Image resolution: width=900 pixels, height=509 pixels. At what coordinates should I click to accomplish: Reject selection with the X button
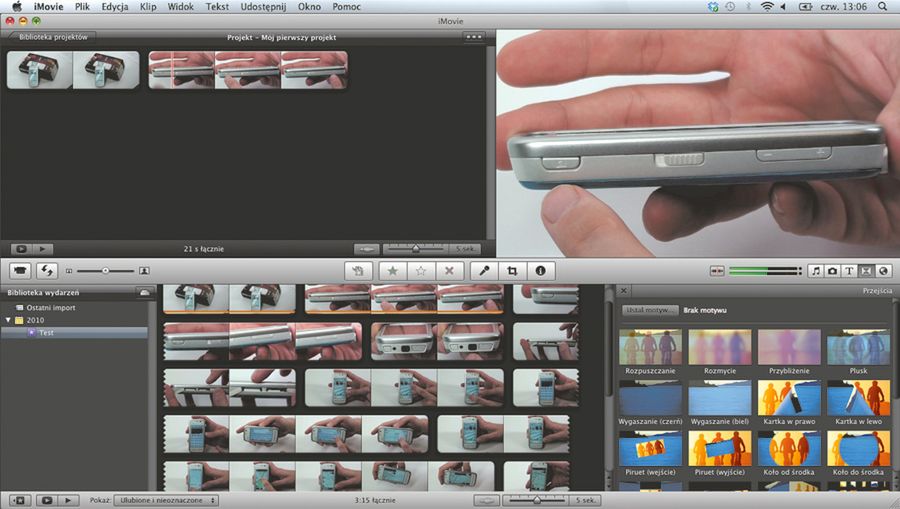coord(449,271)
